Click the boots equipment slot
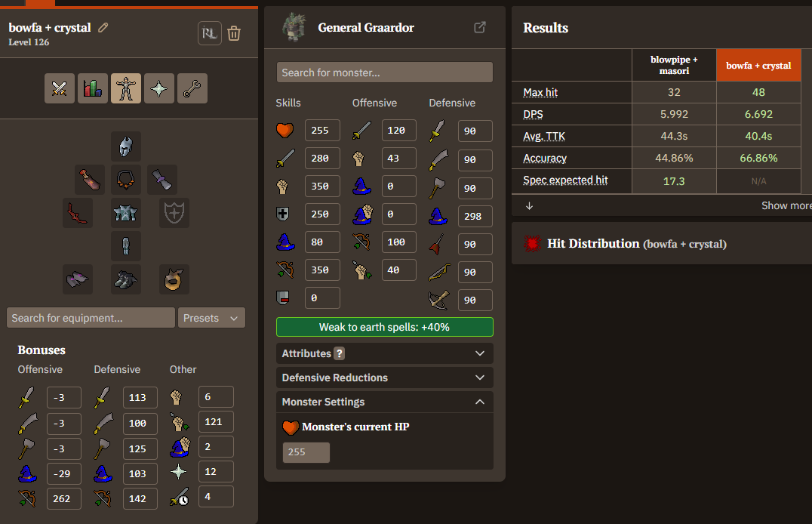Image resolution: width=812 pixels, height=524 pixels. (x=126, y=279)
